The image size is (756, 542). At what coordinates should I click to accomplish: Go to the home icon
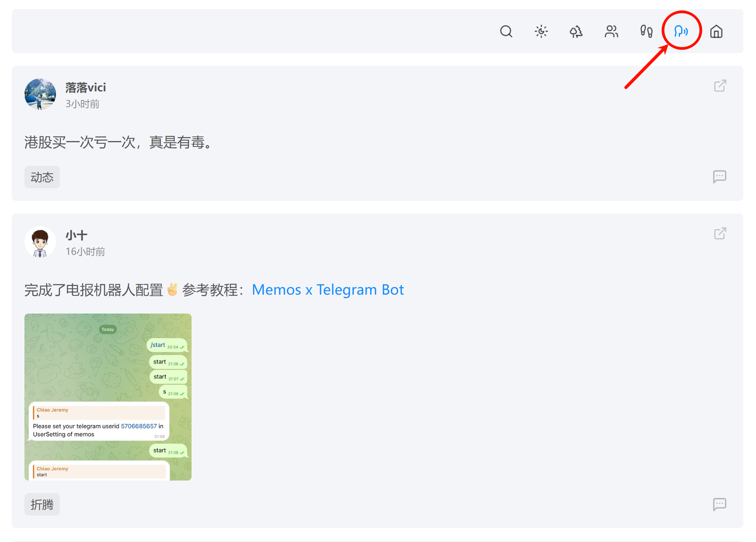[716, 31]
